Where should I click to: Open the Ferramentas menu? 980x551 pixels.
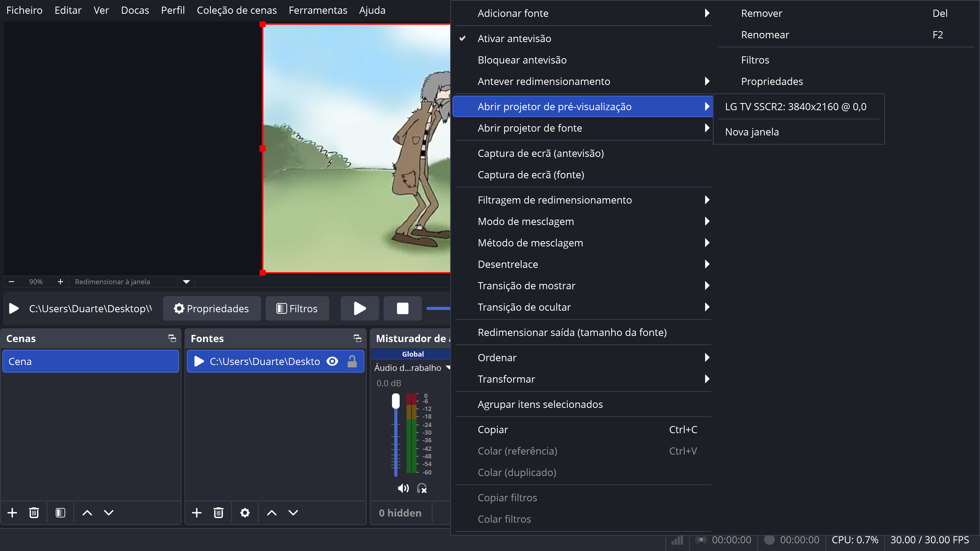[x=318, y=10]
